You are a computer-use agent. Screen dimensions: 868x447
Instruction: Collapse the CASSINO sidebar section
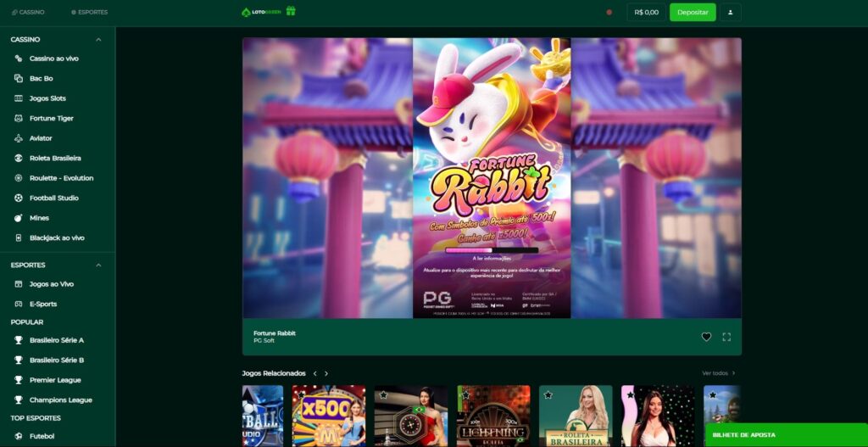[98, 40]
